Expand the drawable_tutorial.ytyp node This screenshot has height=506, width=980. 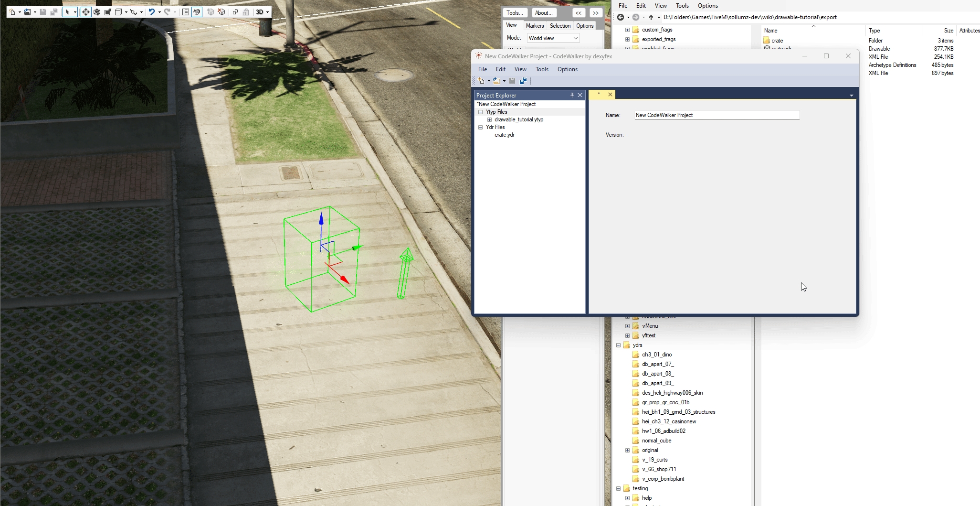[489, 119]
